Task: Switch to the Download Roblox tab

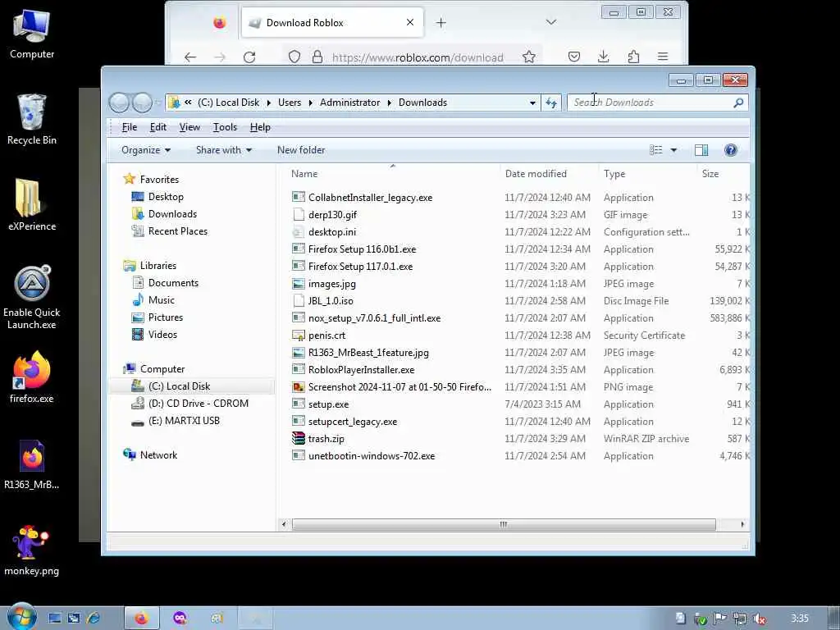Action: pos(332,22)
